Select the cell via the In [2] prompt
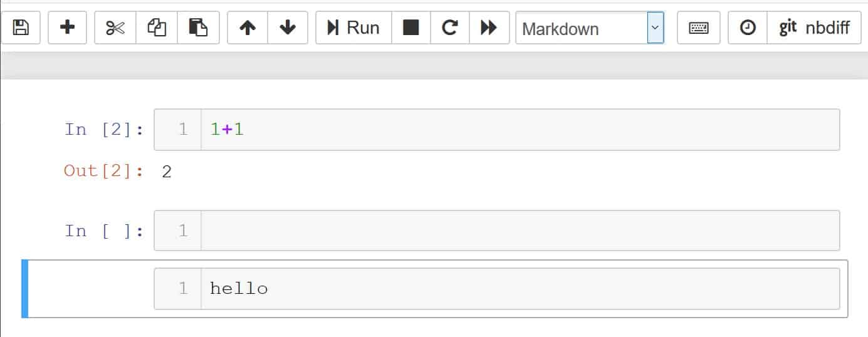 tap(104, 130)
